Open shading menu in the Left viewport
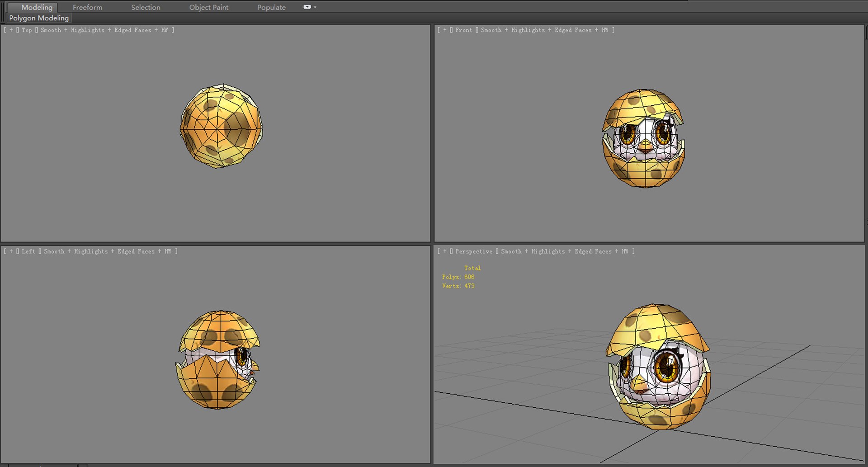Screen dimensions: 868x467 point(107,251)
